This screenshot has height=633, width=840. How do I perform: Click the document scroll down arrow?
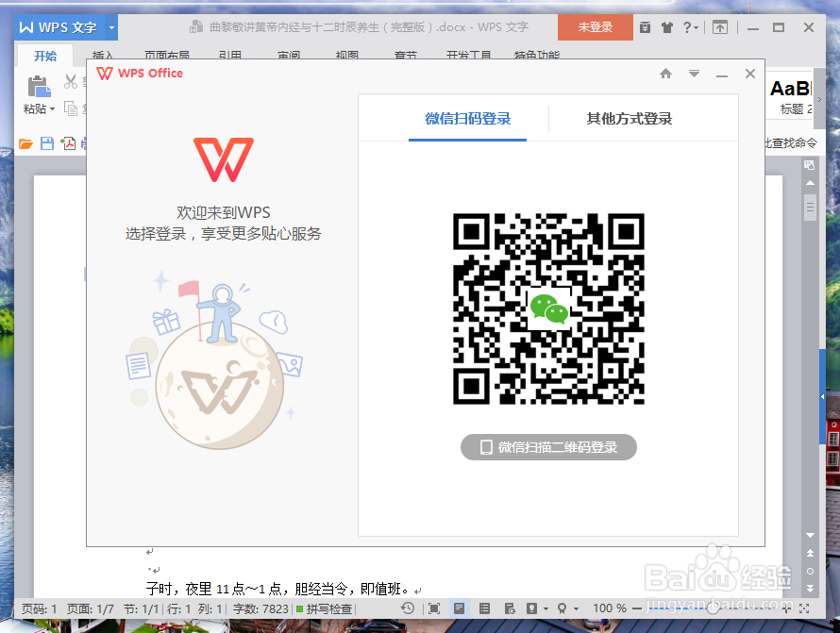pos(810,535)
